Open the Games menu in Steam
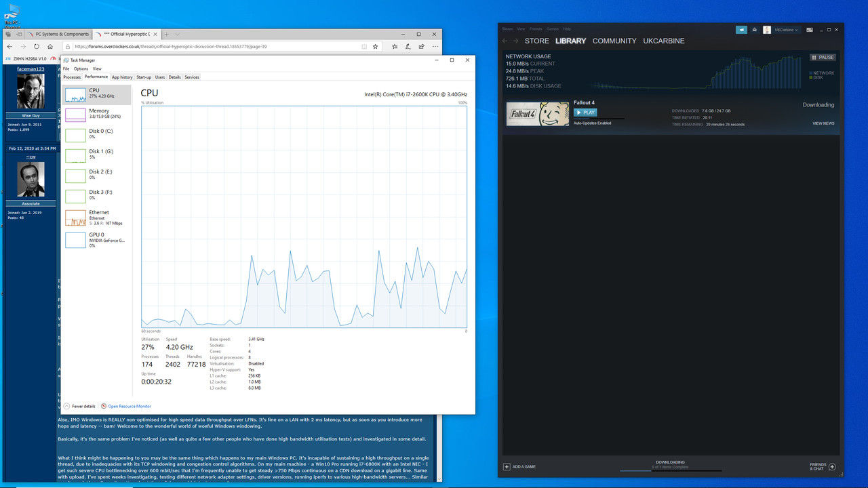The width and height of the screenshot is (868, 488). tap(553, 29)
